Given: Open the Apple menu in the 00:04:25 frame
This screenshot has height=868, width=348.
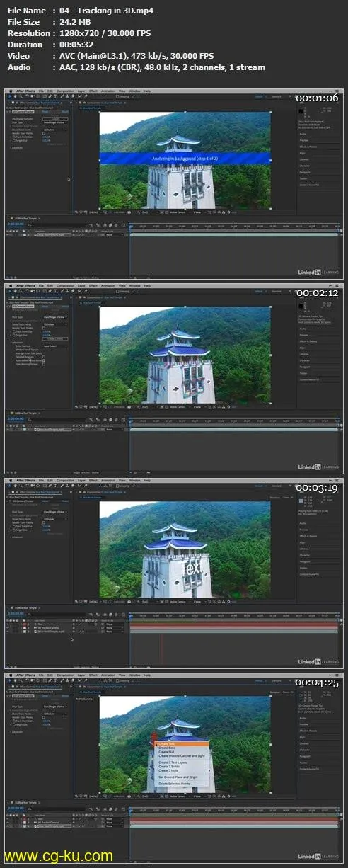Looking at the screenshot, I should [11, 675].
